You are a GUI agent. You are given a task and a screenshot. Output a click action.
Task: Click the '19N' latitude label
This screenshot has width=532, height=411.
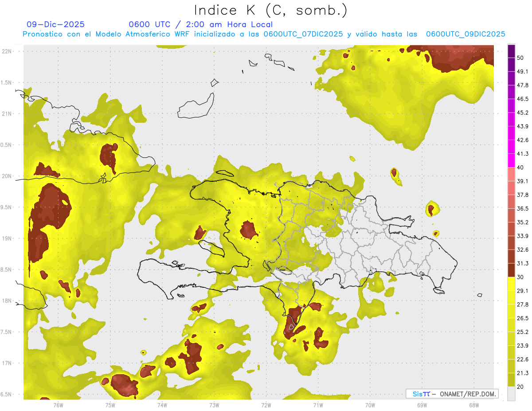8,239
